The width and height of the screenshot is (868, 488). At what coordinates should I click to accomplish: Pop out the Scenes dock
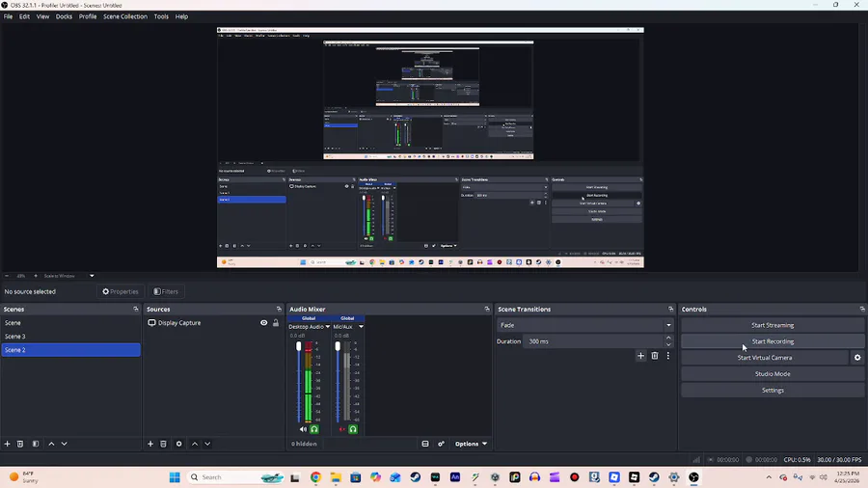(136, 310)
